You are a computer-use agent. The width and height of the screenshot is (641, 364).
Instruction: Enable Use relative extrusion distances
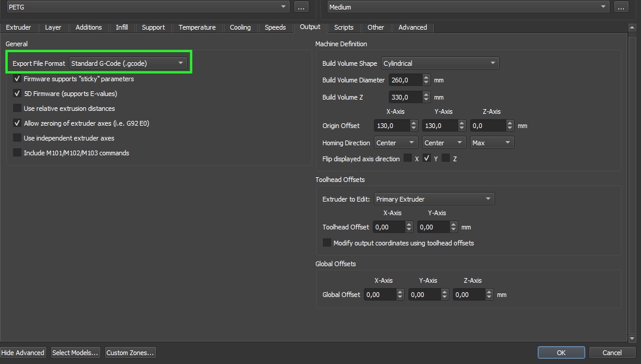(17, 108)
